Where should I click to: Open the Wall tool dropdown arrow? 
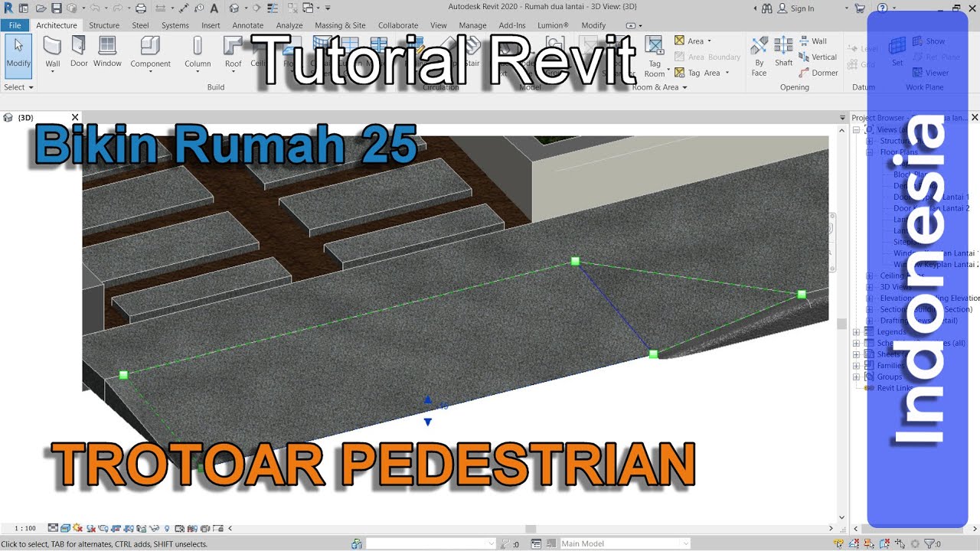pyautogui.click(x=53, y=73)
